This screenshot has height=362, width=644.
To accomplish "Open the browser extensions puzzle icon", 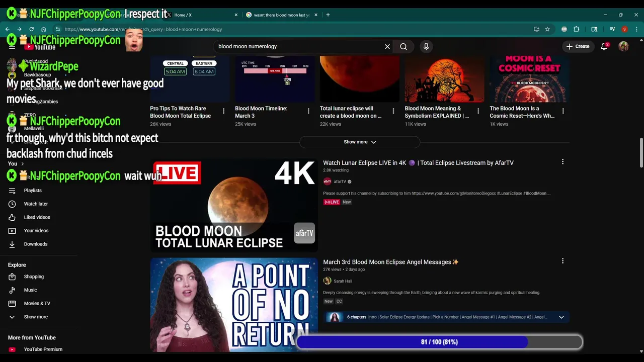I will click(x=577, y=29).
